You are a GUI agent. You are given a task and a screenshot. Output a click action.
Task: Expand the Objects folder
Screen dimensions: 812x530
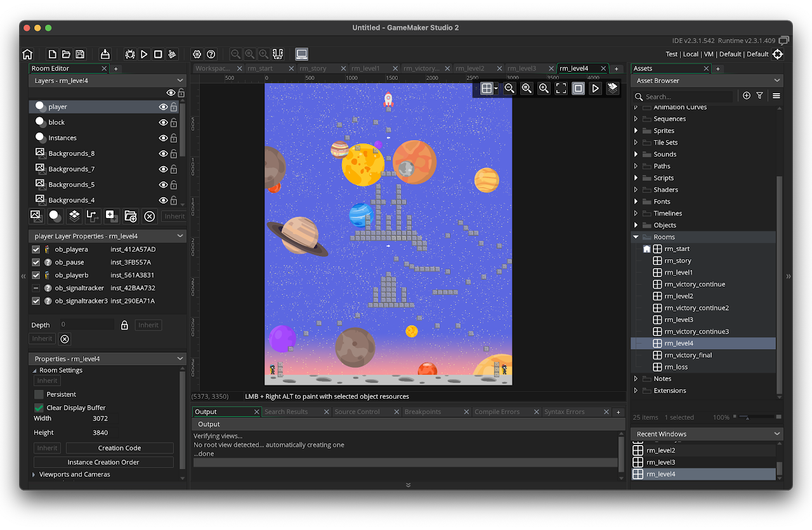[636, 225]
